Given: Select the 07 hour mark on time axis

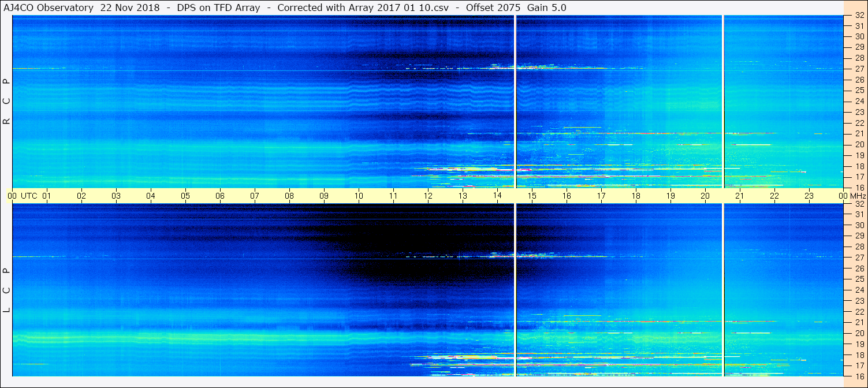Looking at the screenshot, I should coord(255,196).
